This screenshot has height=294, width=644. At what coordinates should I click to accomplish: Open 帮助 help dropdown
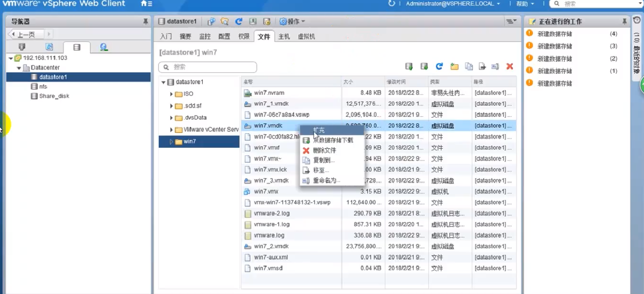pyautogui.click(x=525, y=4)
